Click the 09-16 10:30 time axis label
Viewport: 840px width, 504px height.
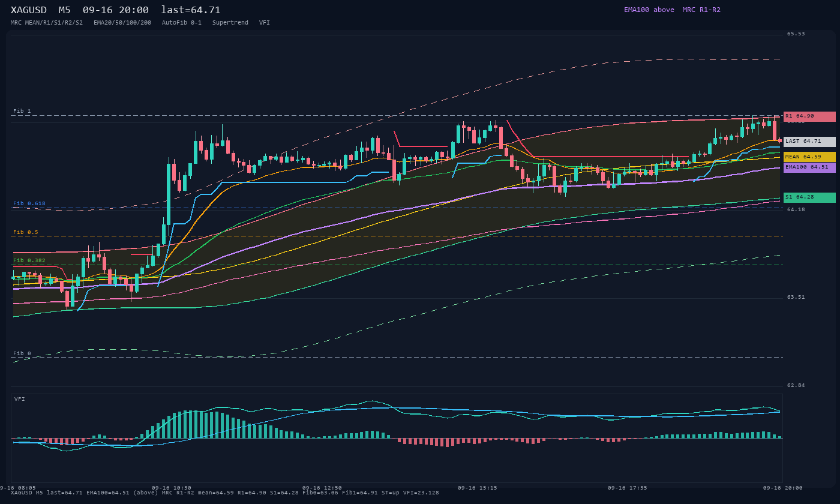172,488
